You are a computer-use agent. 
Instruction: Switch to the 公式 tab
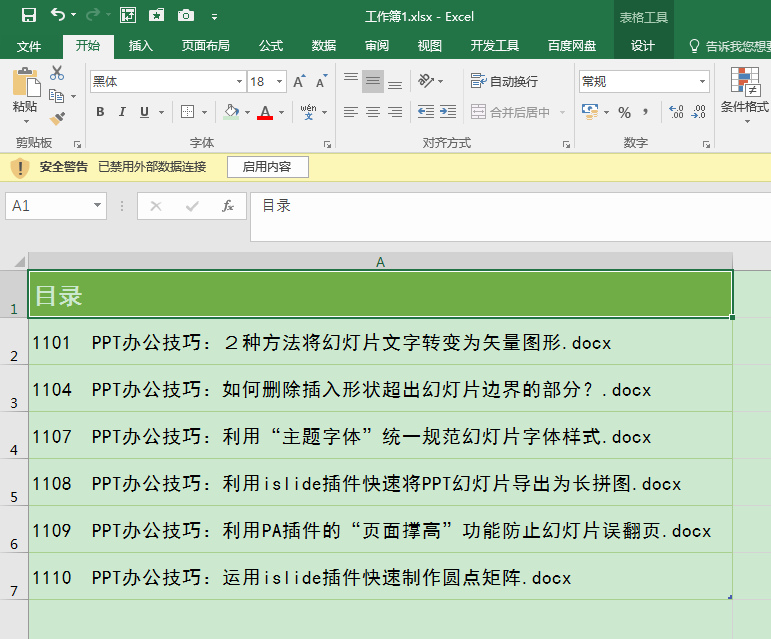(x=271, y=46)
